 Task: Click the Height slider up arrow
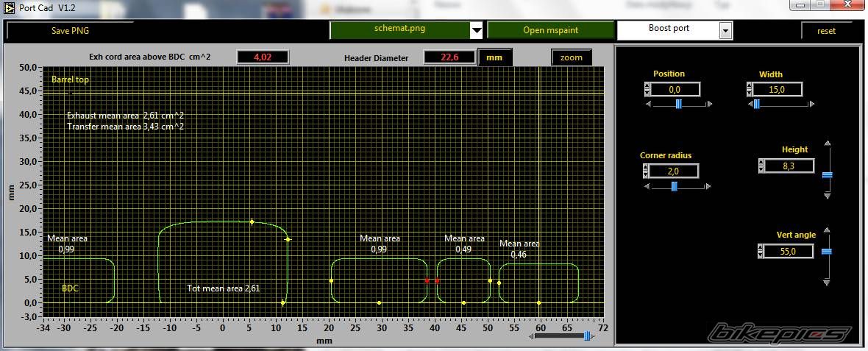click(x=827, y=143)
